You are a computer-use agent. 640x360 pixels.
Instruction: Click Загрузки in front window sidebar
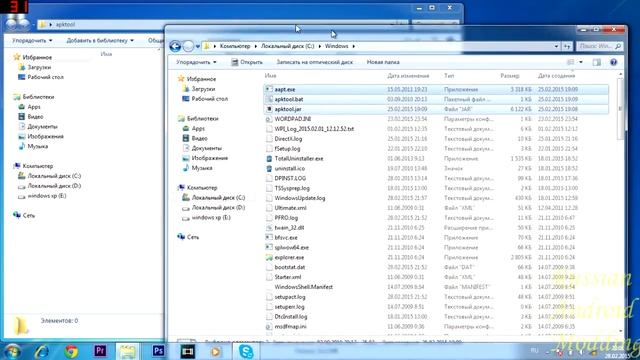tap(203, 89)
